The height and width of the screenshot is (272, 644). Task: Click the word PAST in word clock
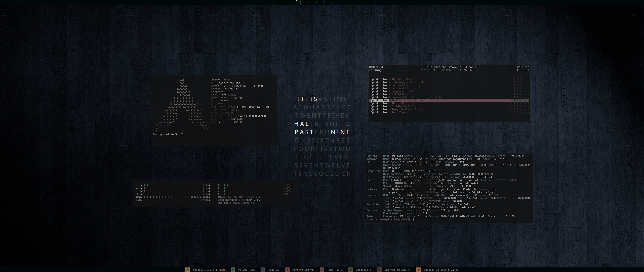(304, 132)
